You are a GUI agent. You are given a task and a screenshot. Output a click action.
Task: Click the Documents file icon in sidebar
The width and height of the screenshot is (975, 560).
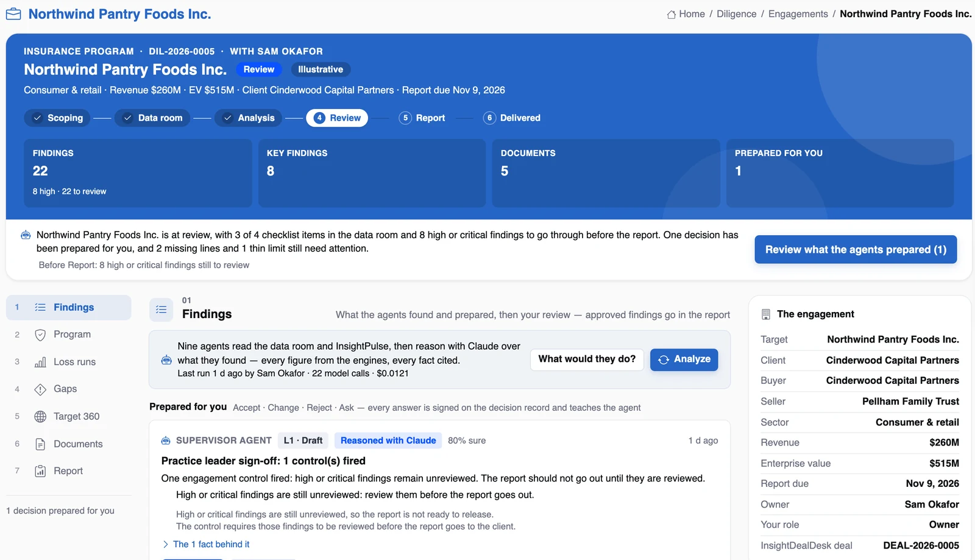tap(40, 444)
